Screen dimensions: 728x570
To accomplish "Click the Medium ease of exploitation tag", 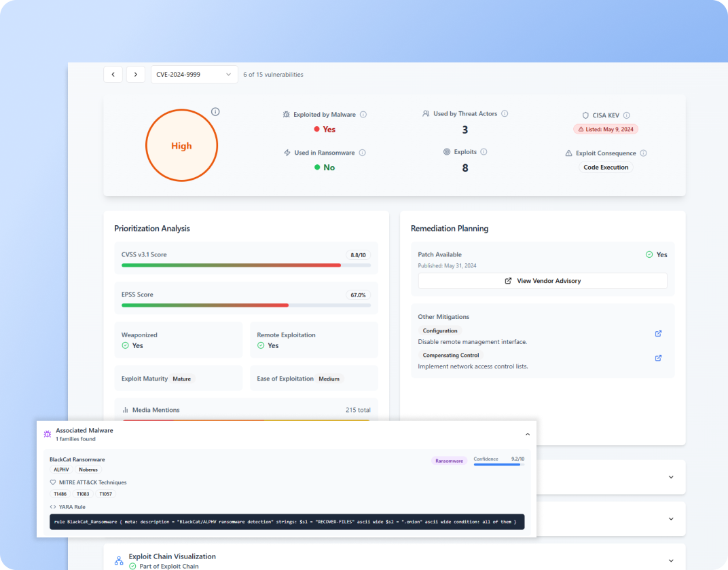I will click(329, 379).
